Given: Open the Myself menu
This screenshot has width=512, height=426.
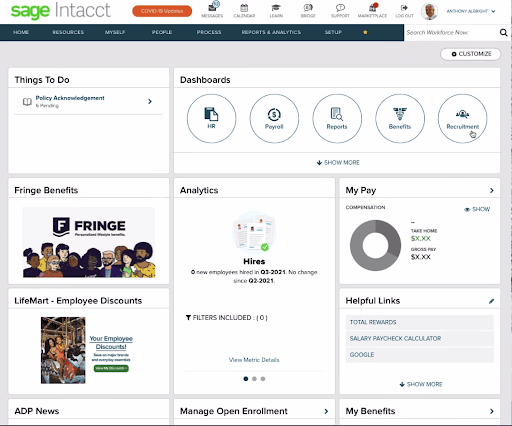Looking at the screenshot, I should click(x=115, y=32).
